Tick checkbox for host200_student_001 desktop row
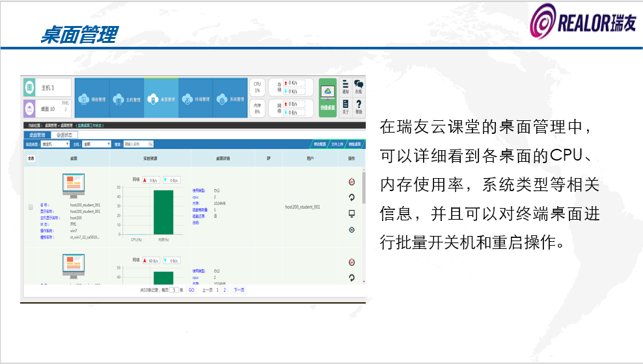Screen dimensions: 643x364 31,207
